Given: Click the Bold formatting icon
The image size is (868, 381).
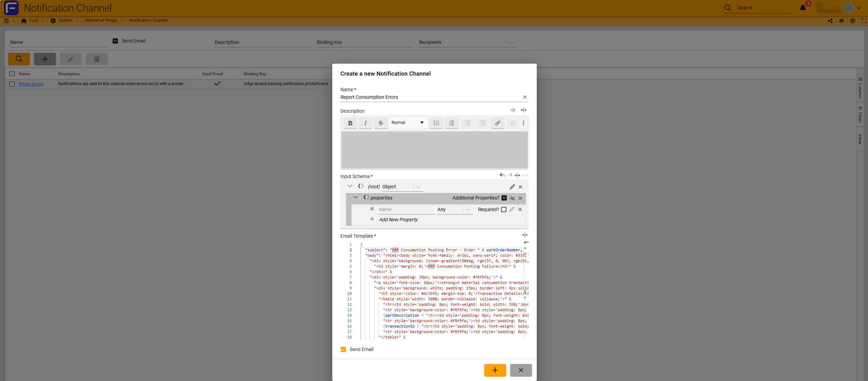Looking at the screenshot, I should point(350,123).
